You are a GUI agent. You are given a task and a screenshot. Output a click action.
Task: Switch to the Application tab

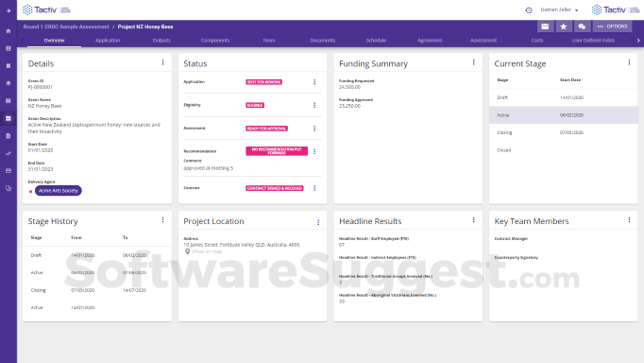[108, 41]
